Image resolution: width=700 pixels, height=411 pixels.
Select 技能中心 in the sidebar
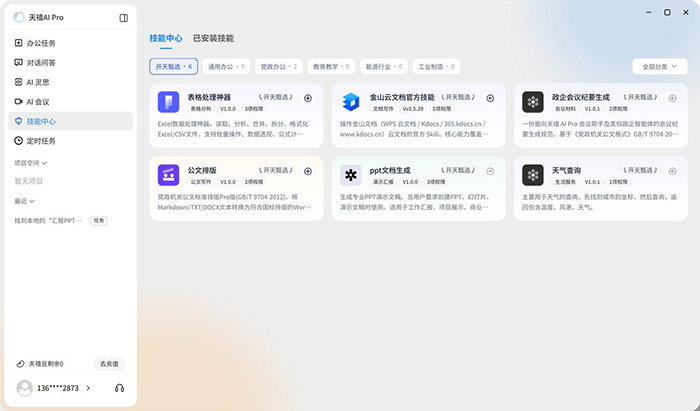(x=71, y=121)
